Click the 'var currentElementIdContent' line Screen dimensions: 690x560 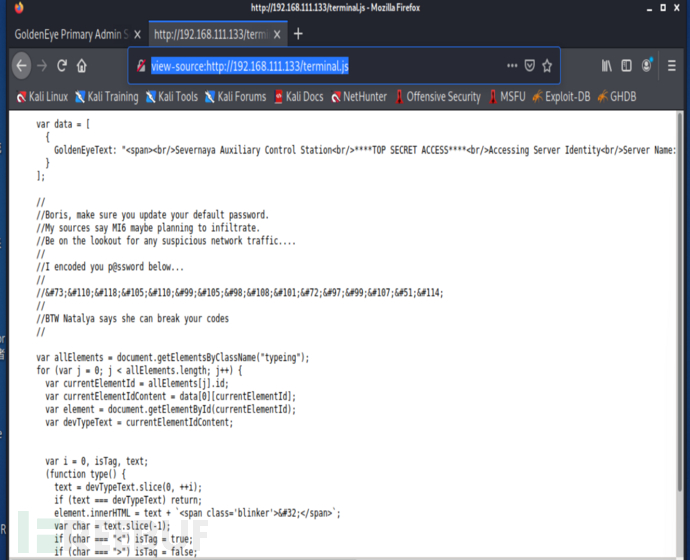[170, 396]
